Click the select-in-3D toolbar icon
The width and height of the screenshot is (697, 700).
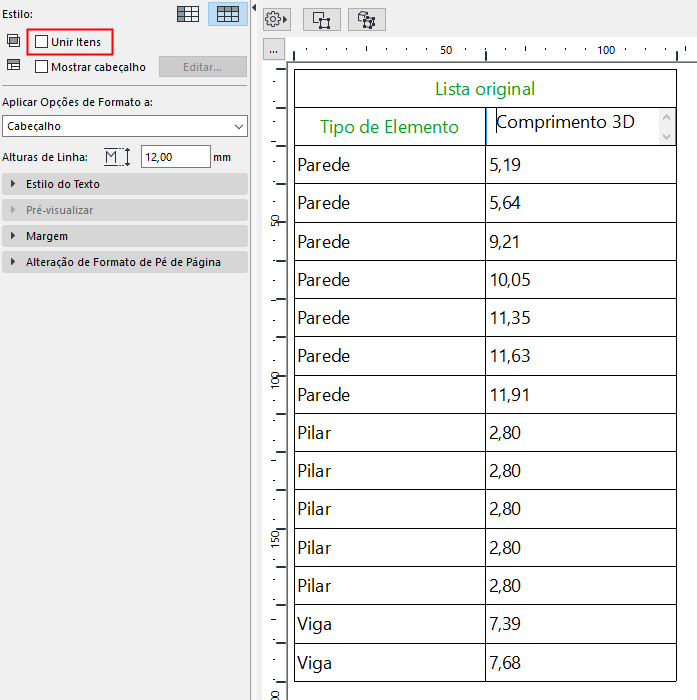click(x=367, y=20)
